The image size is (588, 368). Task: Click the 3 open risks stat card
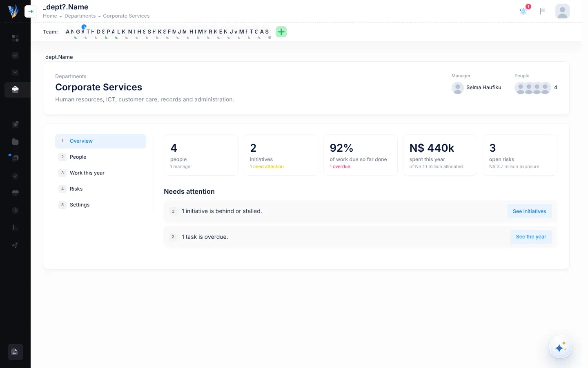[x=520, y=155]
